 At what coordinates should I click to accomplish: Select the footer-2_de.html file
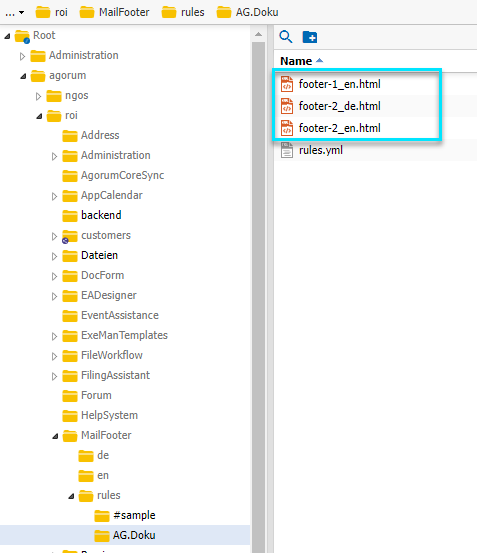coord(339,106)
